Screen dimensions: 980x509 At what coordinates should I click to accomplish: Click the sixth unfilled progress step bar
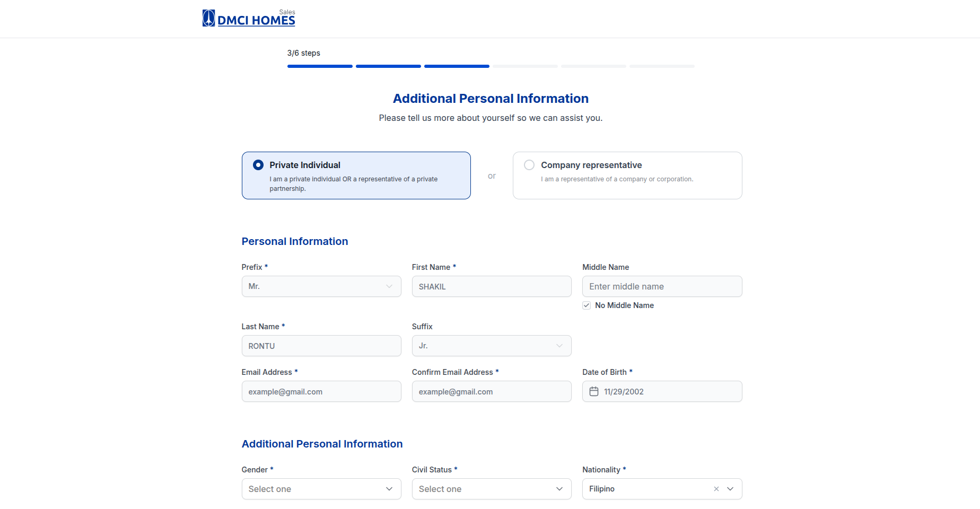[662, 66]
